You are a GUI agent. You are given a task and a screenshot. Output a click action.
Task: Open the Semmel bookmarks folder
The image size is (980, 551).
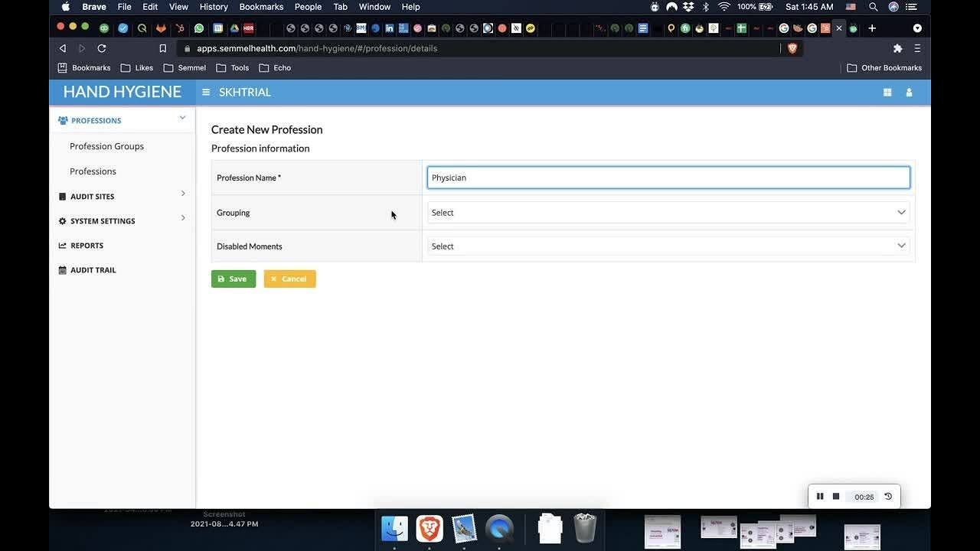(185, 68)
